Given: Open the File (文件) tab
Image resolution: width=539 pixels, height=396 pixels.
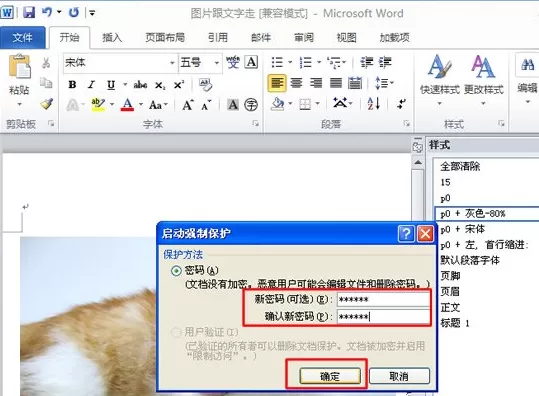Looking at the screenshot, I should (22, 37).
